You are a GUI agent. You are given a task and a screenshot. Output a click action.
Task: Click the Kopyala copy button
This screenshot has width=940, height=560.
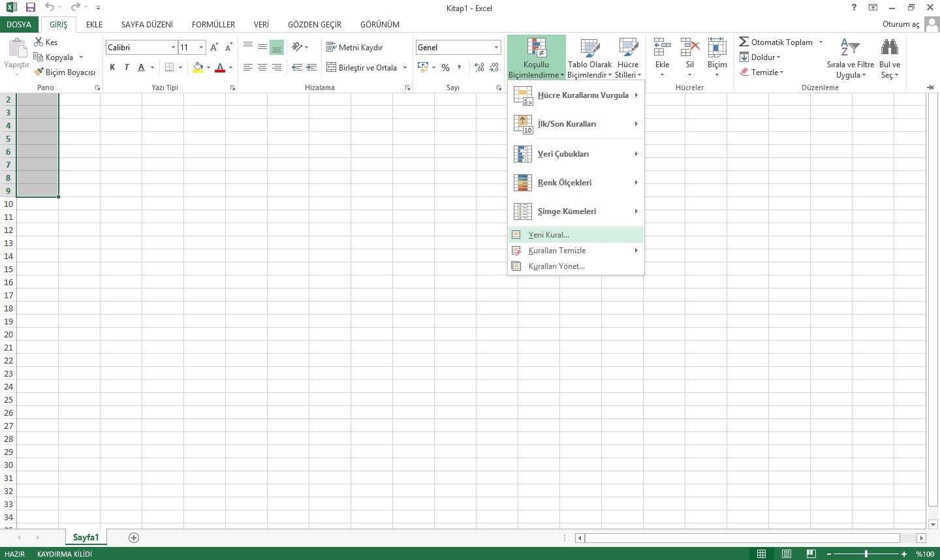[54, 57]
